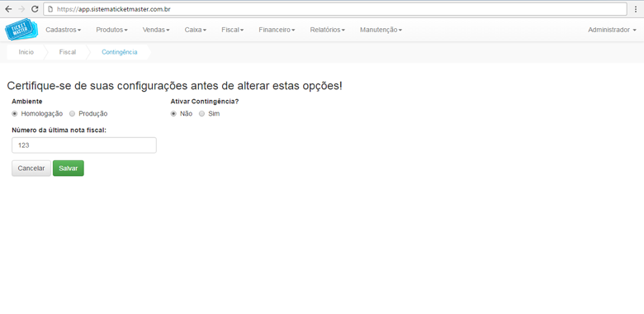Click the última nota fiscal number field

point(84,145)
